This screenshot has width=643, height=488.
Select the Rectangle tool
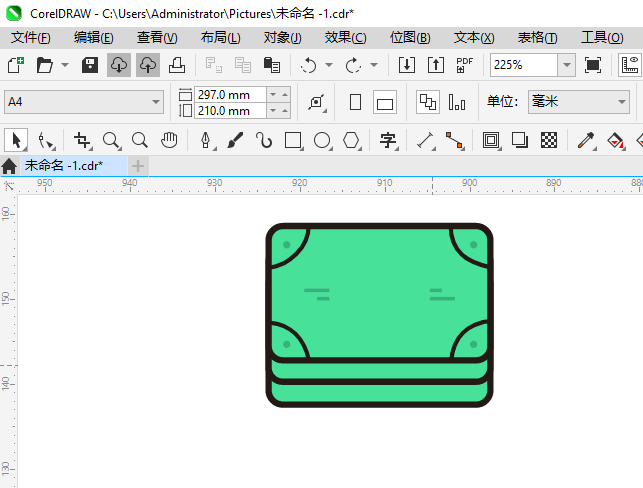point(293,140)
